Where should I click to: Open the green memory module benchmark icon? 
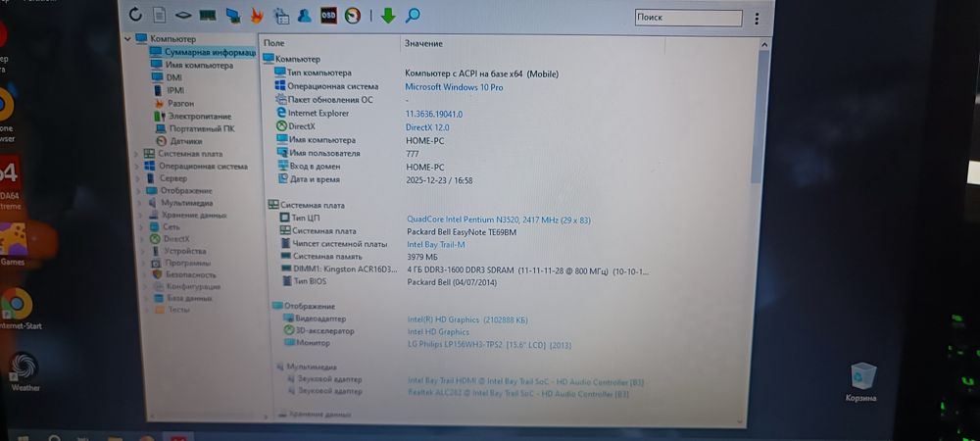[x=207, y=15]
